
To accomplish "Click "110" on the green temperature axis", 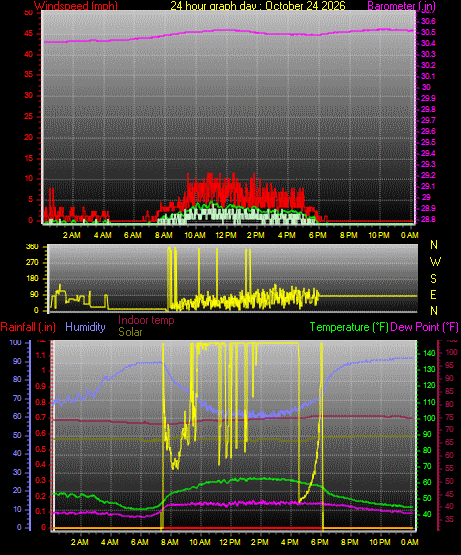I will (429, 402).
